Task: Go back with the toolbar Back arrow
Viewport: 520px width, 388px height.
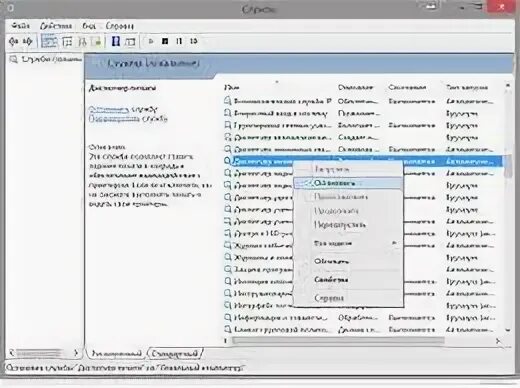Action: (13, 41)
